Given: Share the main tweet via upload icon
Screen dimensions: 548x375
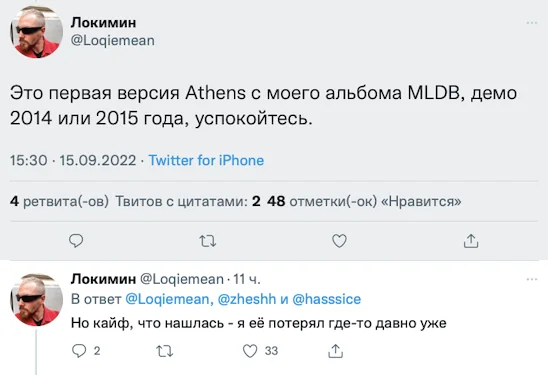Looking at the screenshot, I should (x=471, y=241).
